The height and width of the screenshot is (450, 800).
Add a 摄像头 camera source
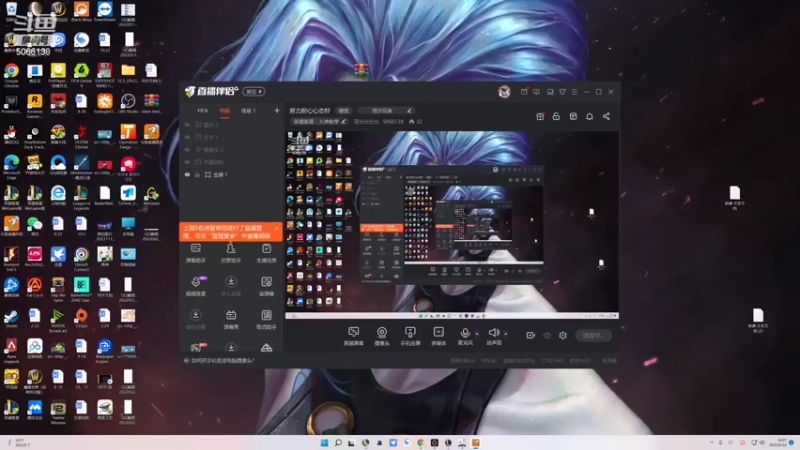[382, 336]
